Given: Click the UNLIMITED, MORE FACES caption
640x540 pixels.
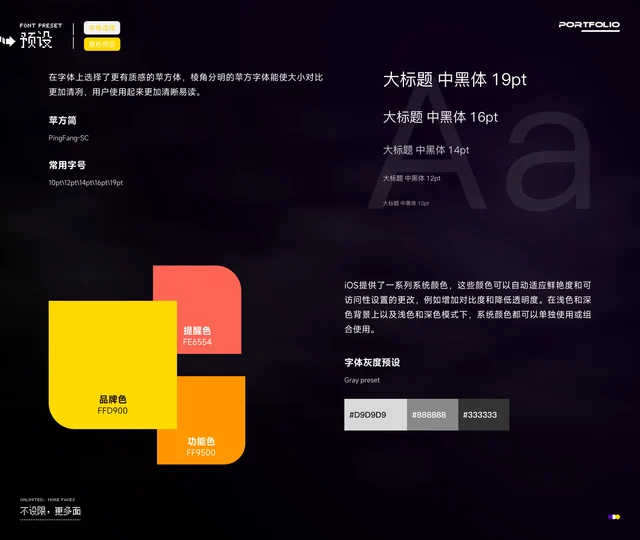Looking at the screenshot, I should coord(47,500).
